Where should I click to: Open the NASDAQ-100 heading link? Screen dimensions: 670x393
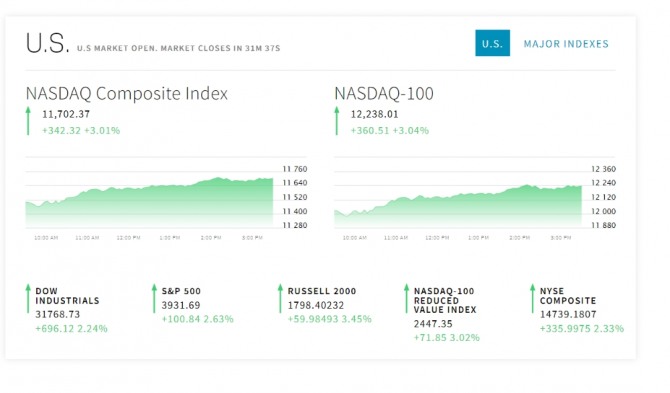tap(384, 94)
